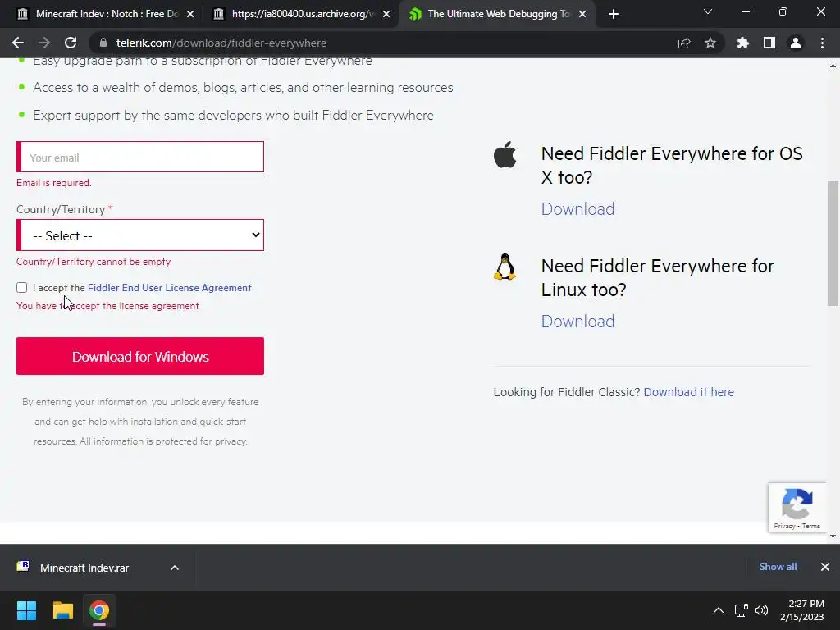The width and height of the screenshot is (840, 630).
Task: Click the Country/Territory cannot be empty message
Action: tap(94, 262)
